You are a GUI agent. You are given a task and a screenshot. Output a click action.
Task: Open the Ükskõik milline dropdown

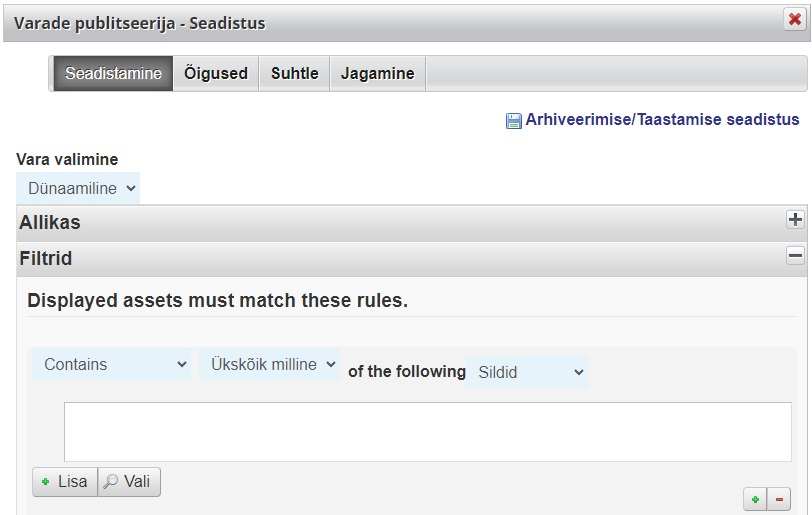[x=269, y=364]
